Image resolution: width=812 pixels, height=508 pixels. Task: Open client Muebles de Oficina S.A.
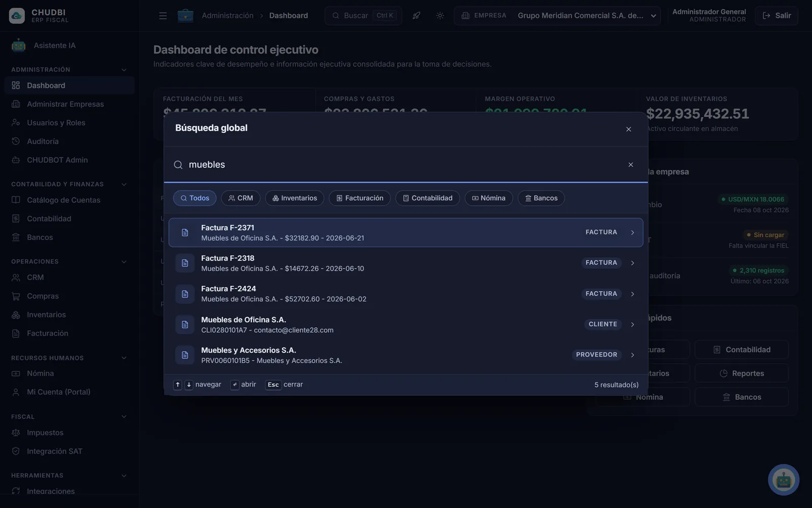405,325
